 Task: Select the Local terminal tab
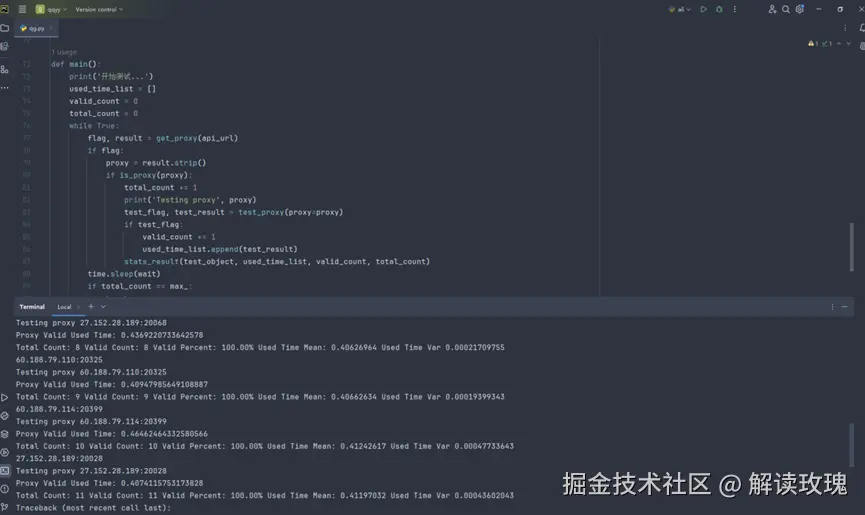(64, 307)
